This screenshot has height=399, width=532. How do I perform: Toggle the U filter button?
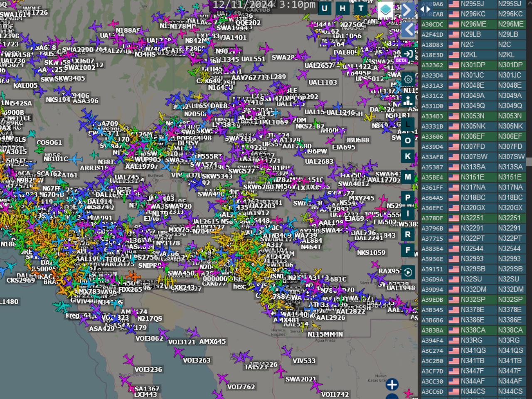(325, 8)
